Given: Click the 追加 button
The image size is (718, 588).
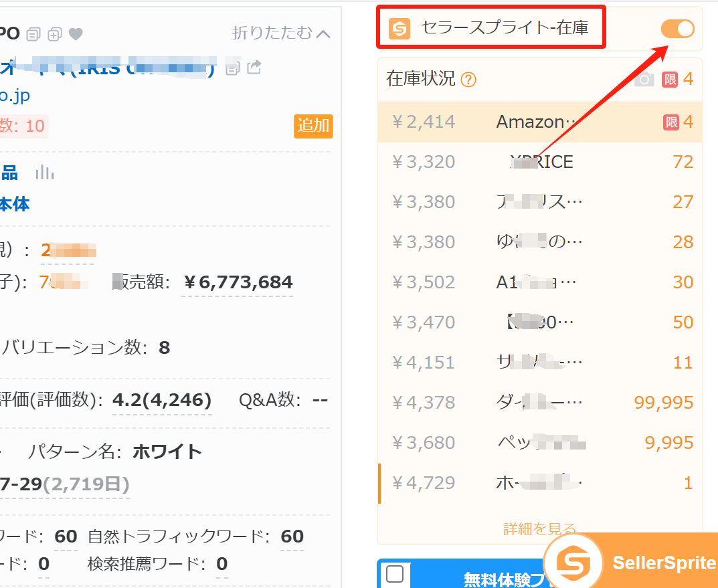Looking at the screenshot, I should [312, 126].
